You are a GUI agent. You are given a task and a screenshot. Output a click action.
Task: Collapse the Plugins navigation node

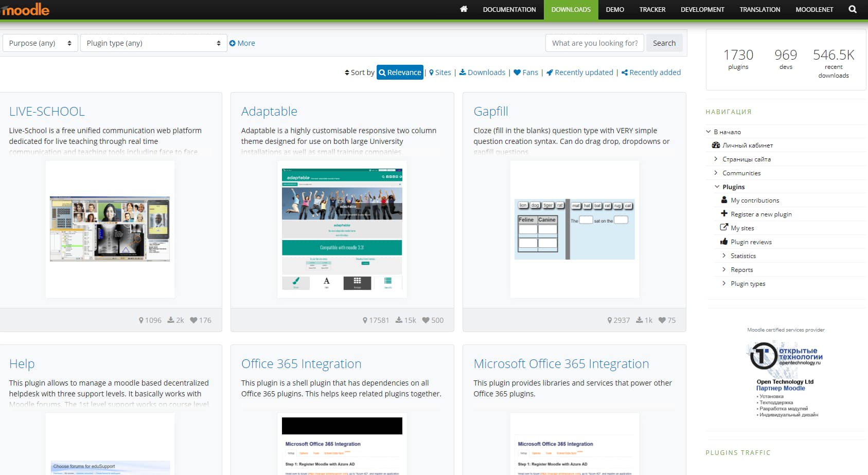tap(717, 187)
